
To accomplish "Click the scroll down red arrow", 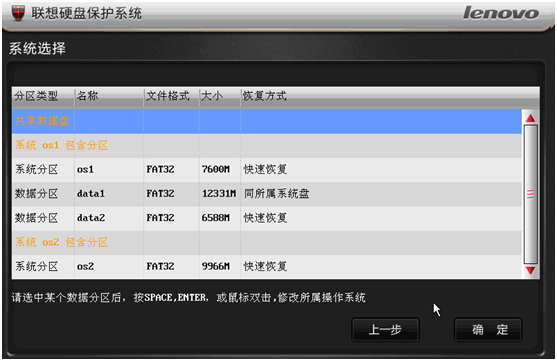I will tap(530, 270).
